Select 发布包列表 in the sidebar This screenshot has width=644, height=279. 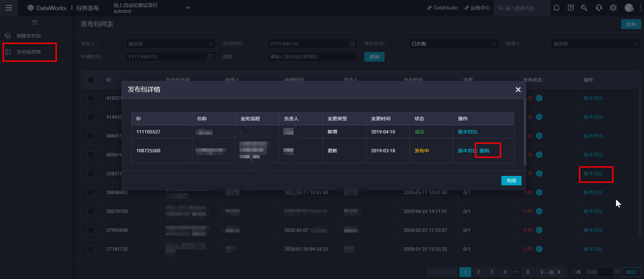(29, 52)
